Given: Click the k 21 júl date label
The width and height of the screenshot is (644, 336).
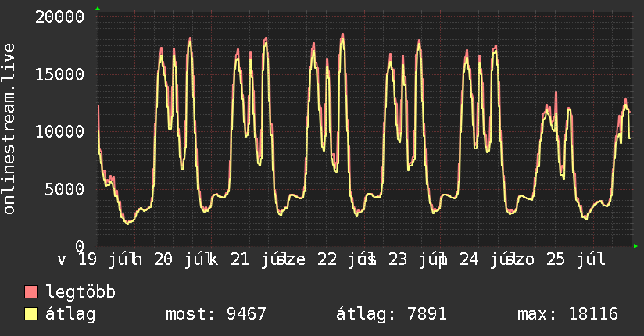Looking at the screenshot, I should click(x=248, y=259).
